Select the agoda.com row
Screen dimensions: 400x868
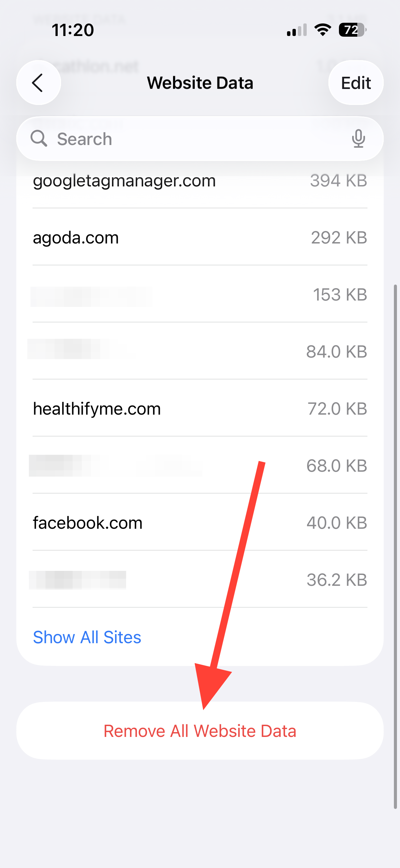200,237
